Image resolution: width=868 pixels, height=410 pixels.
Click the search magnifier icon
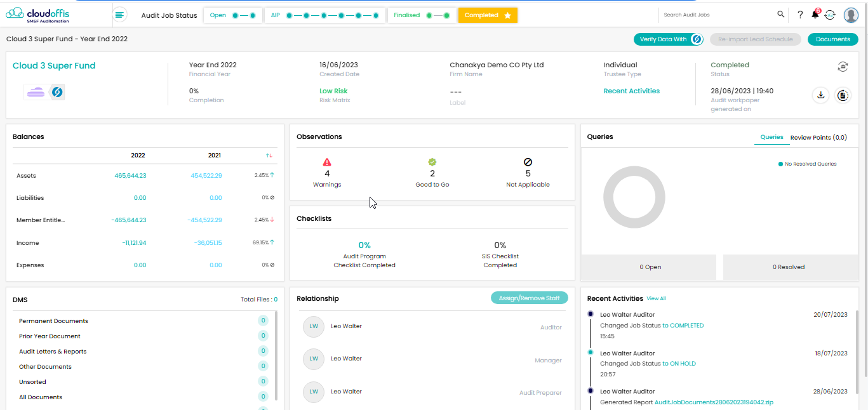click(x=781, y=15)
